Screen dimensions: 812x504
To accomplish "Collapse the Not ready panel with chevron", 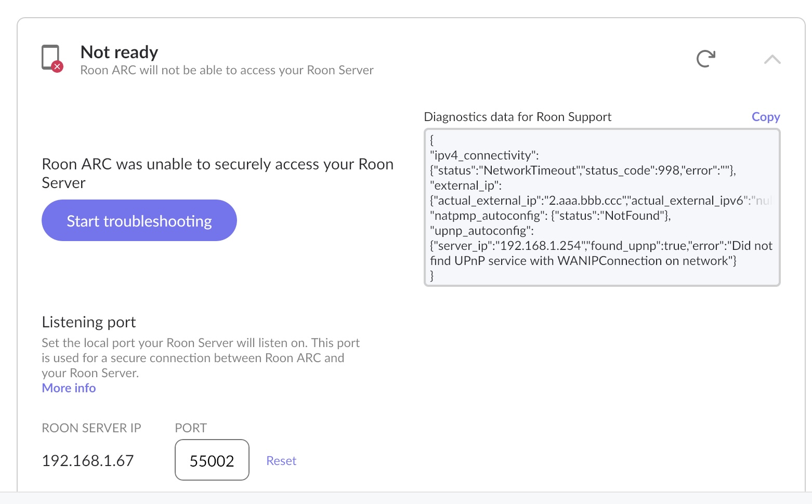I will (772, 59).
